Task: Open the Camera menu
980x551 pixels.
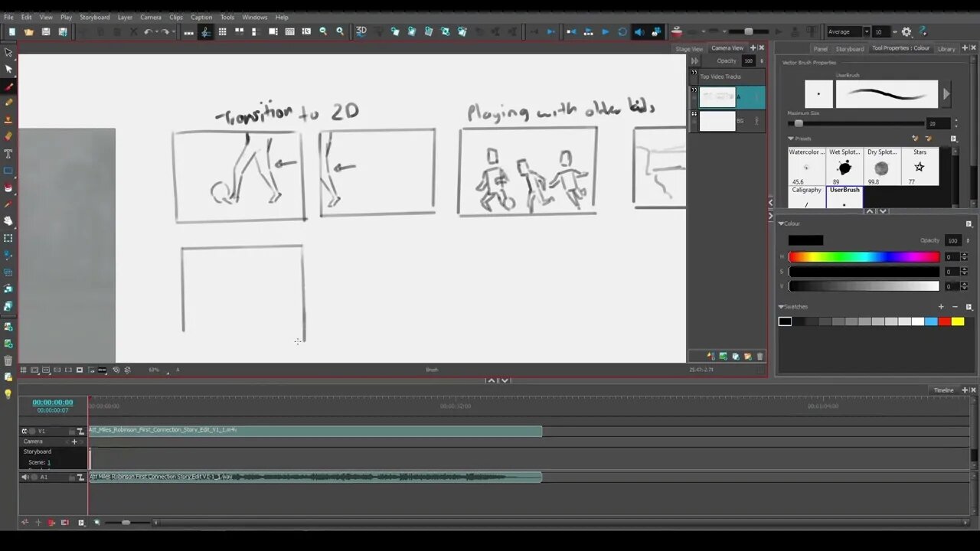Action: point(151,17)
